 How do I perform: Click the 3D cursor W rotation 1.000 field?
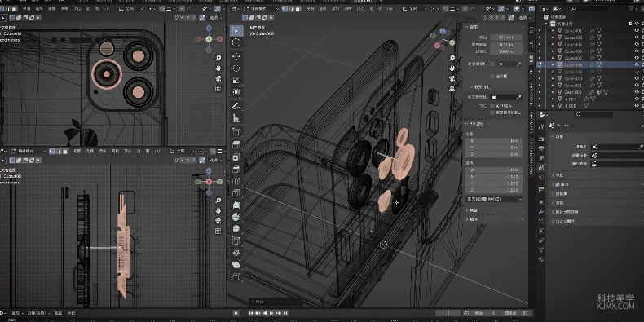coord(494,170)
